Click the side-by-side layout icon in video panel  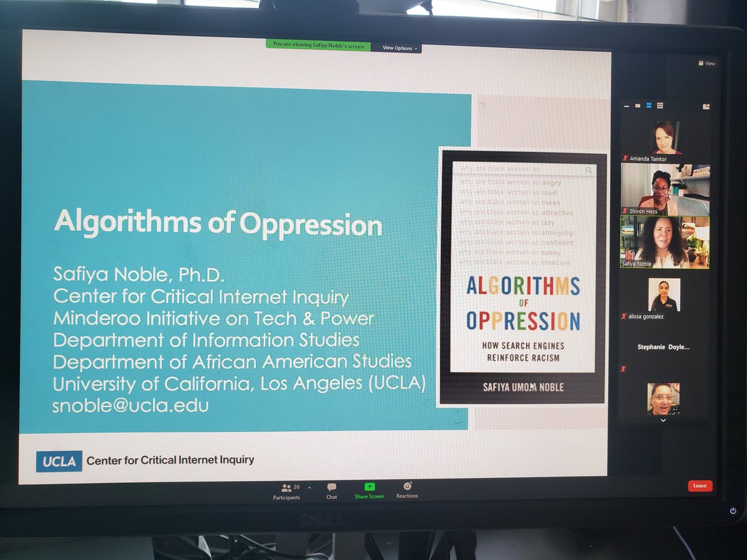(706, 106)
